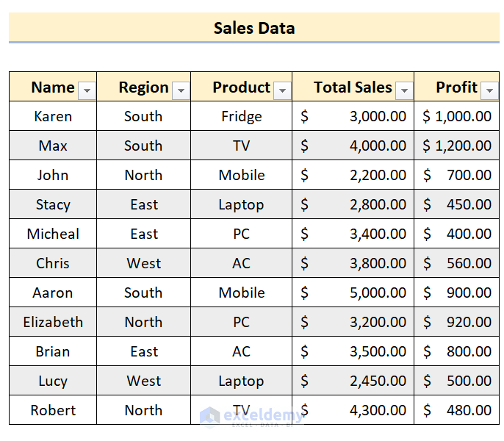Open the Profit column filter dropdown

coord(490,91)
